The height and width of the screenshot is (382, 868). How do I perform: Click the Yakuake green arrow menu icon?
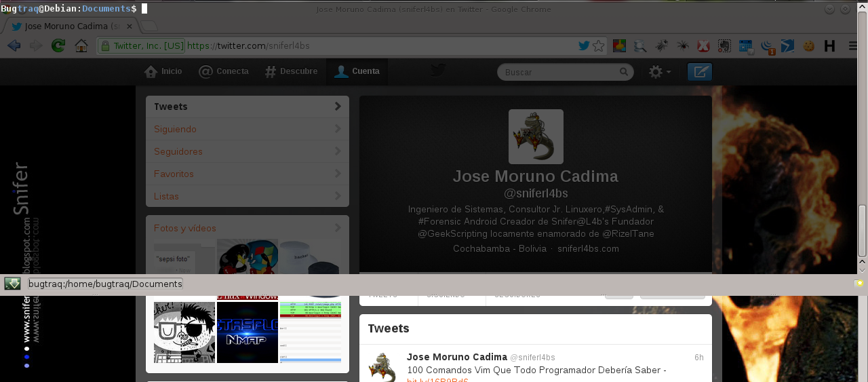click(x=12, y=284)
